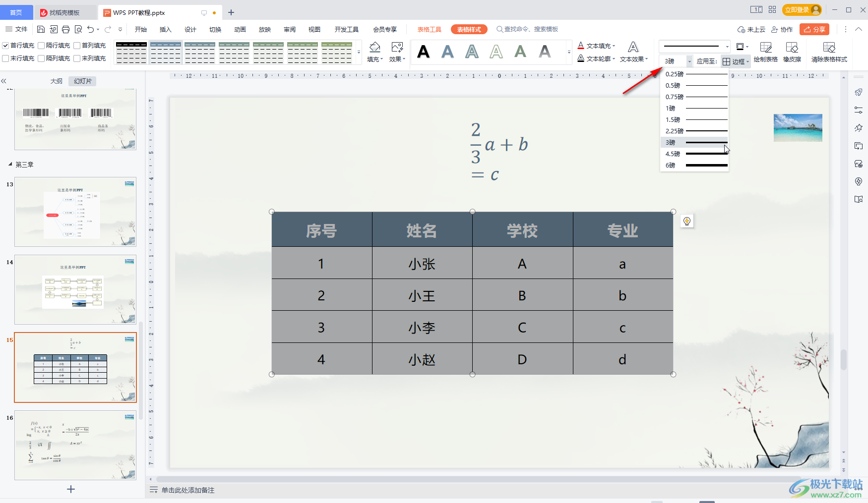Add a new slide with plus icon
This screenshot has height=503, width=868.
(71, 489)
